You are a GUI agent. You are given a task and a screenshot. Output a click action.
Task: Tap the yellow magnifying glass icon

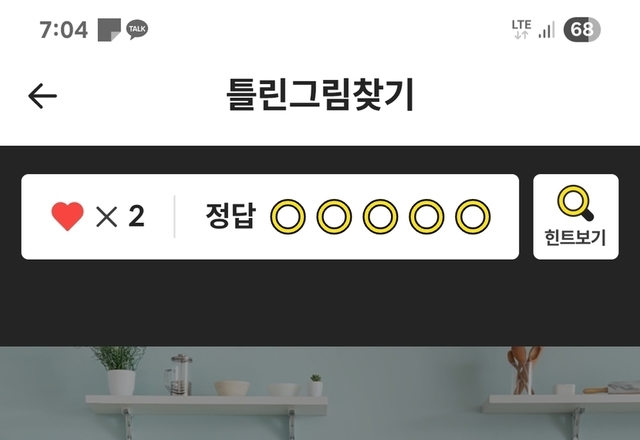(x=576, y=203)
